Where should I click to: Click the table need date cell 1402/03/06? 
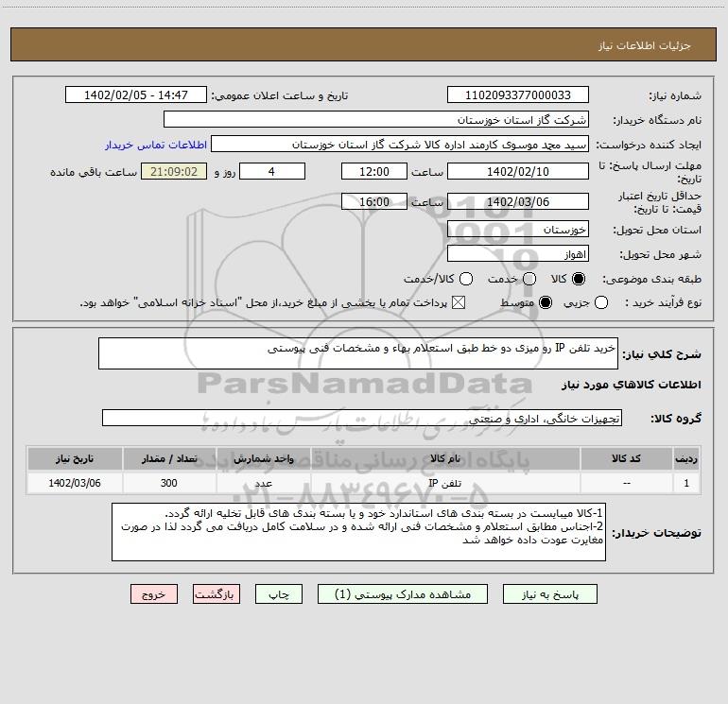(75, 483)
